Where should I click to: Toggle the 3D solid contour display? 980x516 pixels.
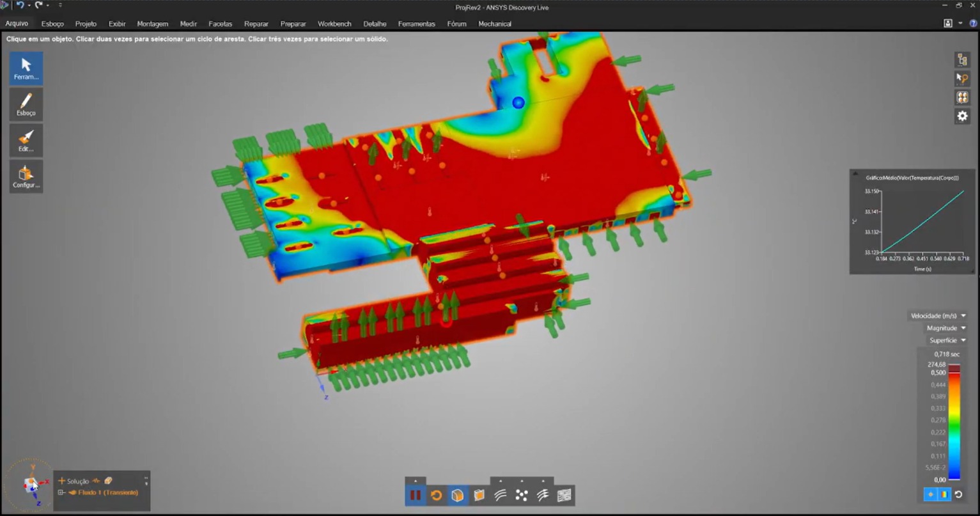(458, 495)
